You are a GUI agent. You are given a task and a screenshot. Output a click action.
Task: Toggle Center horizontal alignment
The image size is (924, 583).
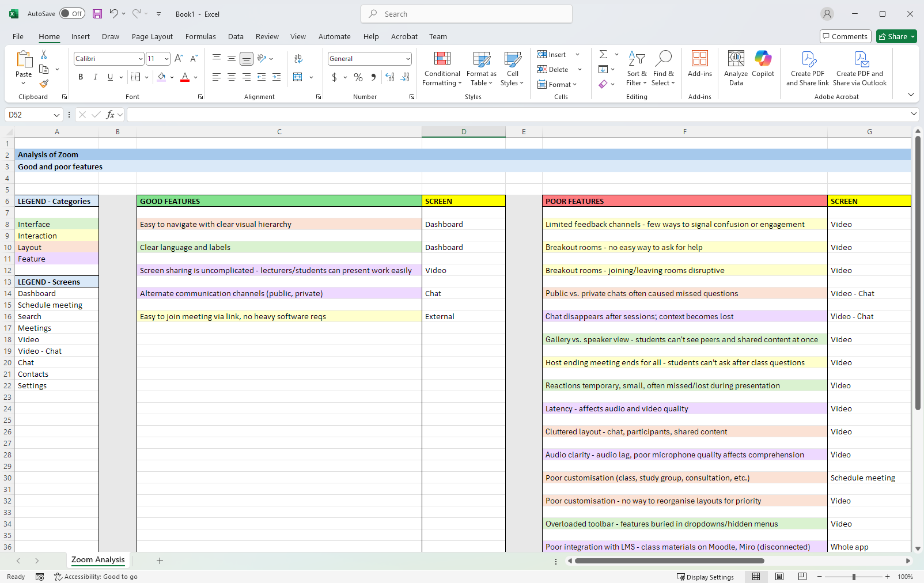tap(231, 77)
